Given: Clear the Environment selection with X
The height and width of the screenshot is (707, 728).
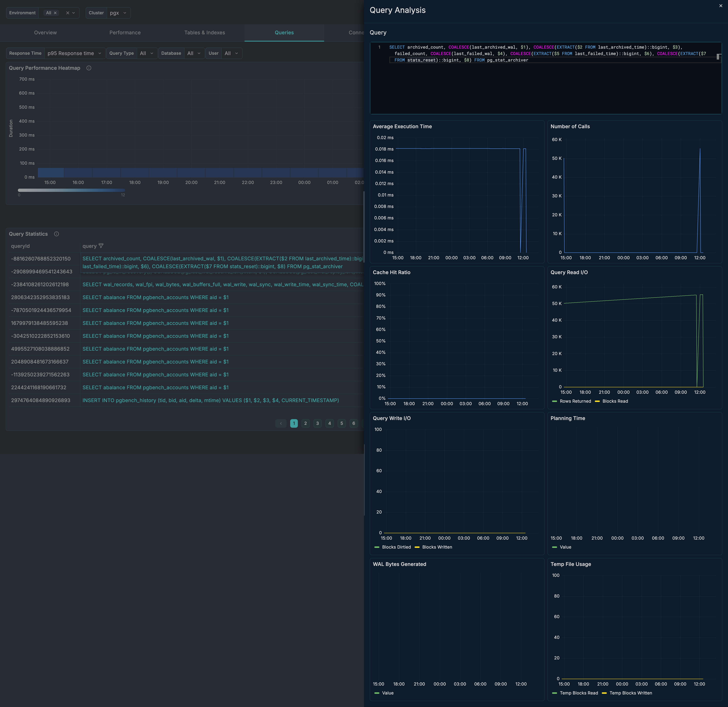Looking at the screenshot, I should tap(68, 13).
